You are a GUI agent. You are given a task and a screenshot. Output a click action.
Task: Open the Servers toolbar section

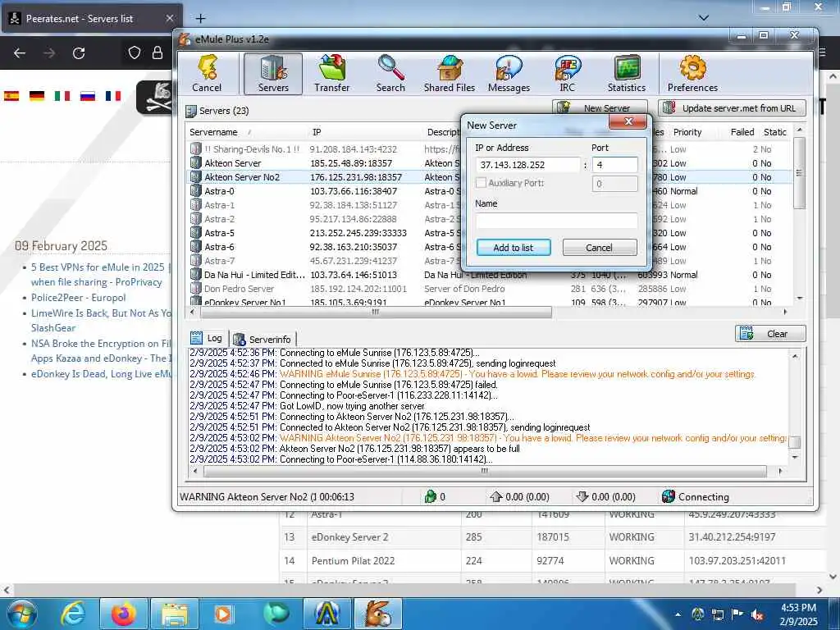pos(273,74)
